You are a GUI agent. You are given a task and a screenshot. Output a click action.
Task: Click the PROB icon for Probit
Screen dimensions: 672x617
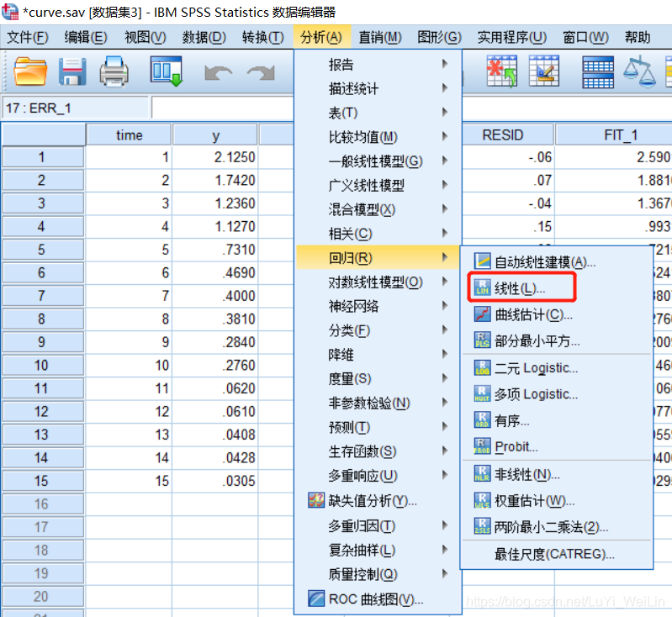[482, 446]
